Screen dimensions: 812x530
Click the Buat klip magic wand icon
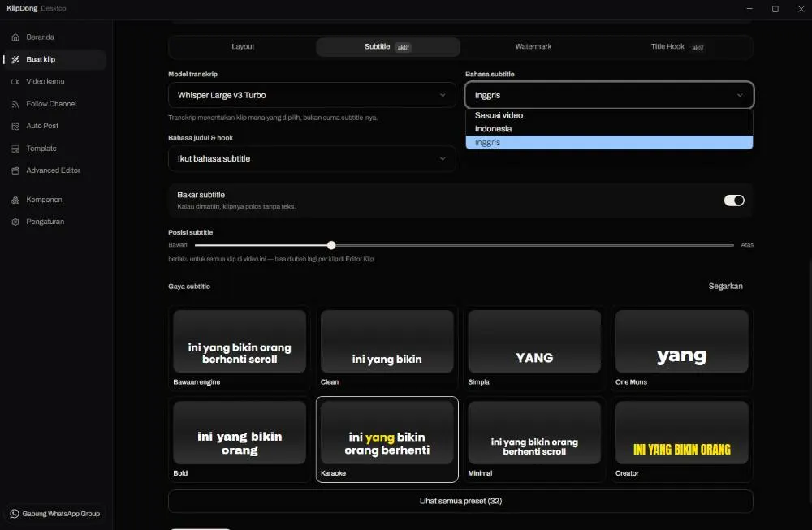point(15,59)
